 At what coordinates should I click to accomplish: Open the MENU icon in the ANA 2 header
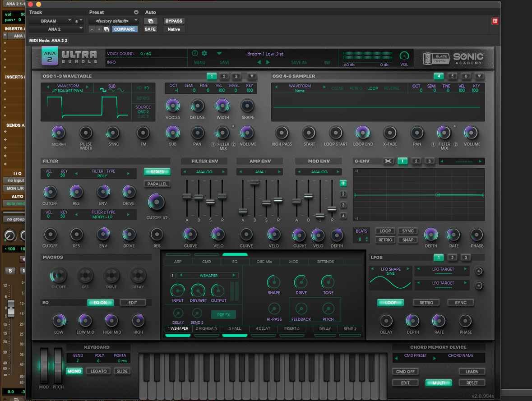click(199, 62)
